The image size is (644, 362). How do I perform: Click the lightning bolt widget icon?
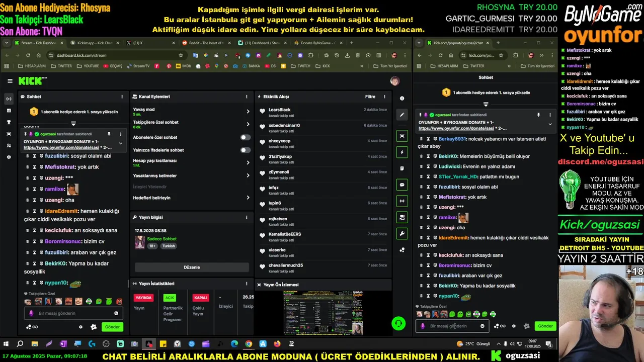click(x=401, y=152)
